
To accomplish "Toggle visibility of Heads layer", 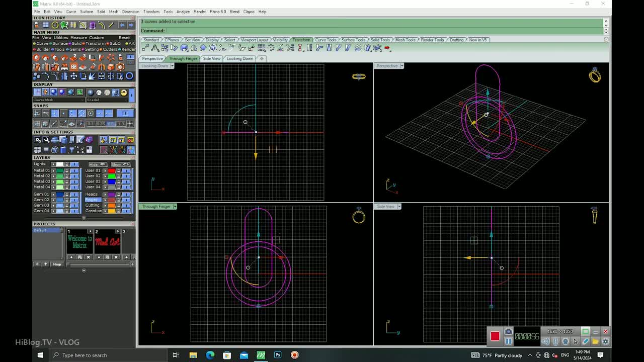I will pos(126,195).
